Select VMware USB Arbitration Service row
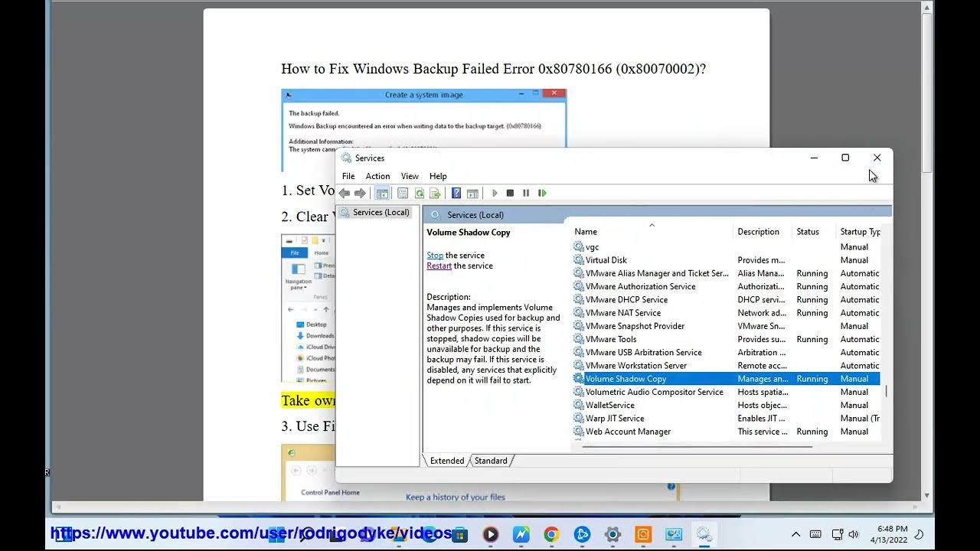 tap(726, 353)
